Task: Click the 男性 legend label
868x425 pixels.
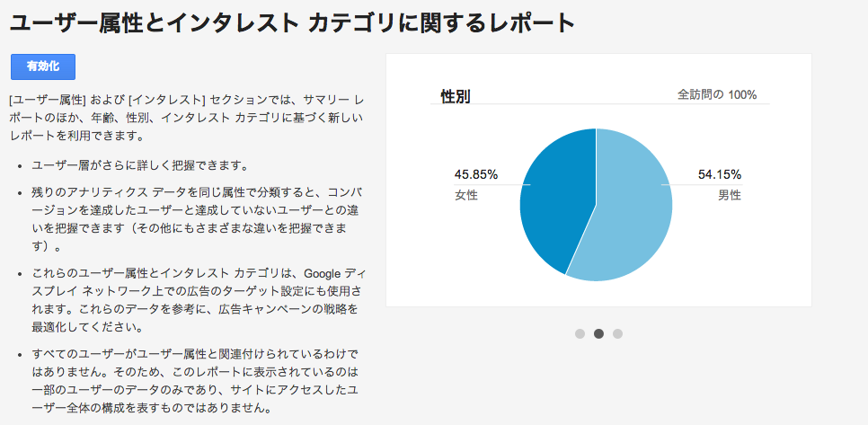Action: [730, 195]
